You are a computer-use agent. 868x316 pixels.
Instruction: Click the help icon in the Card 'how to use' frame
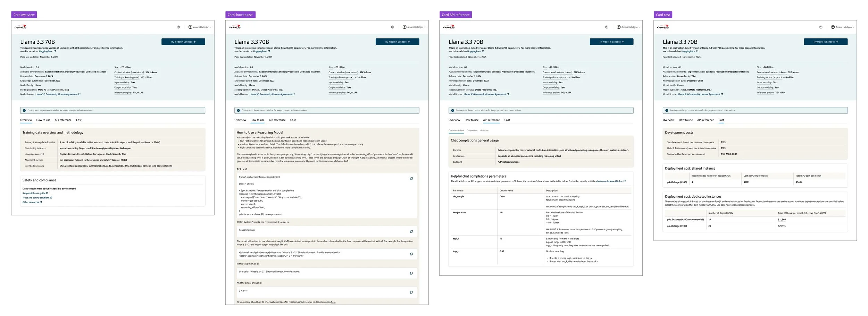coord(393,27)
